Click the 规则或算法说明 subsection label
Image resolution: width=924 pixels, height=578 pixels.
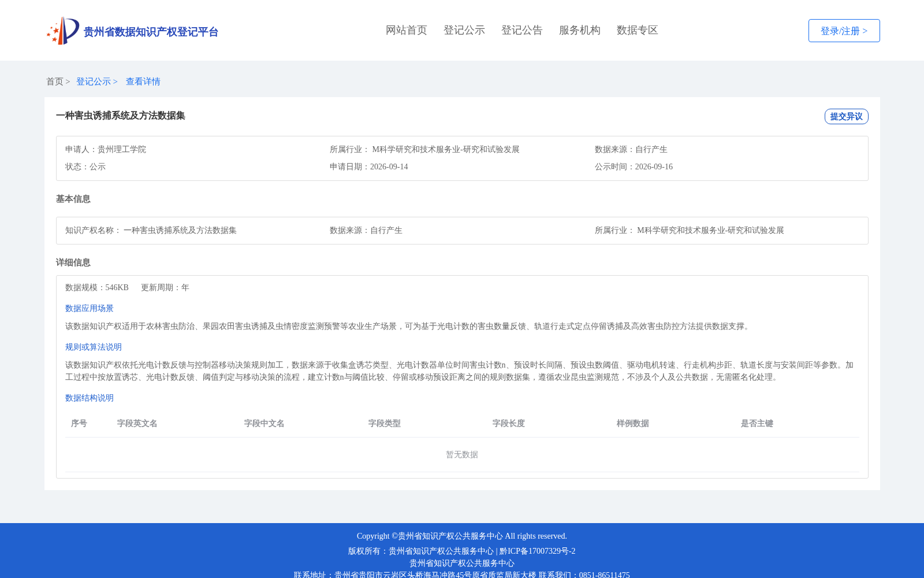(x=94, y=347)
